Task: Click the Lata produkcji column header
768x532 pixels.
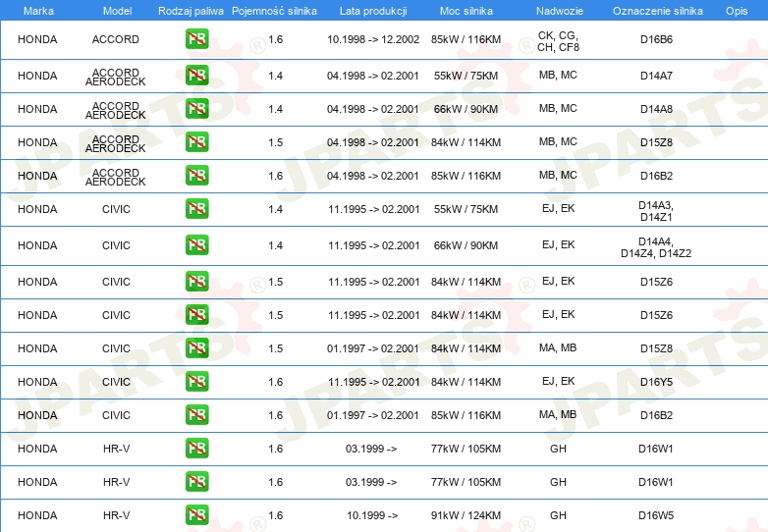Action: coord(373,11)
